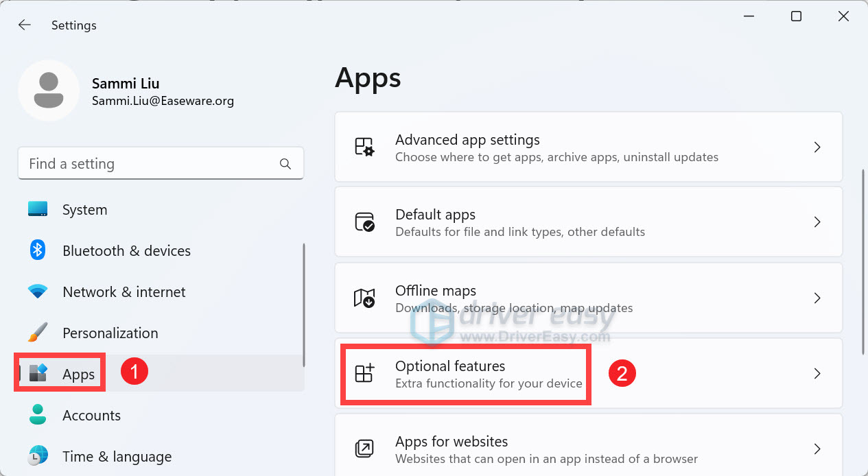Click the Offline maps icon
Viewport: 868px width, 476px height.
[364, 298]
